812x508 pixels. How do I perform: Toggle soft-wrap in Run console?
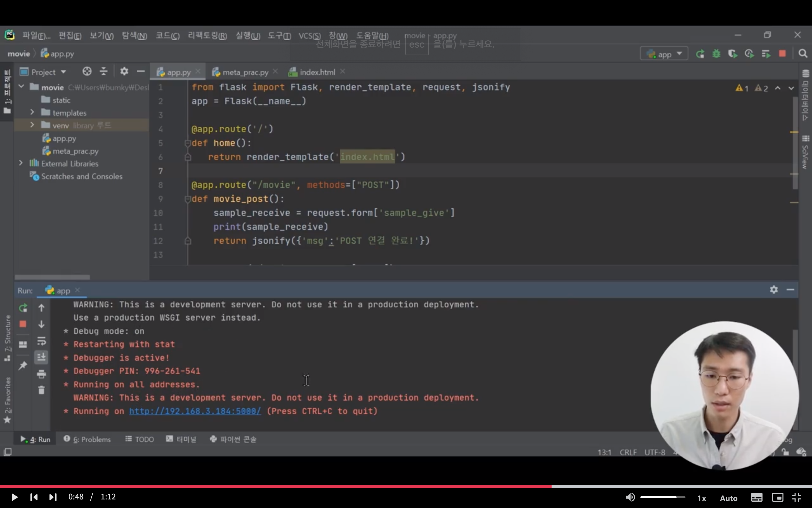(41, 341)
